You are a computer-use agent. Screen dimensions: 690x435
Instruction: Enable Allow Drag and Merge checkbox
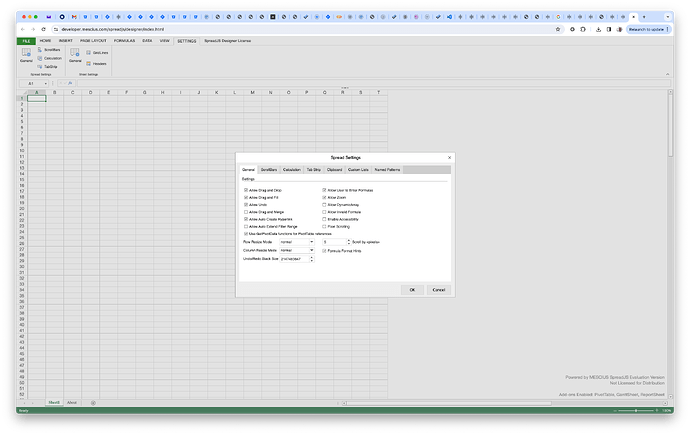(x=246, y=212)
